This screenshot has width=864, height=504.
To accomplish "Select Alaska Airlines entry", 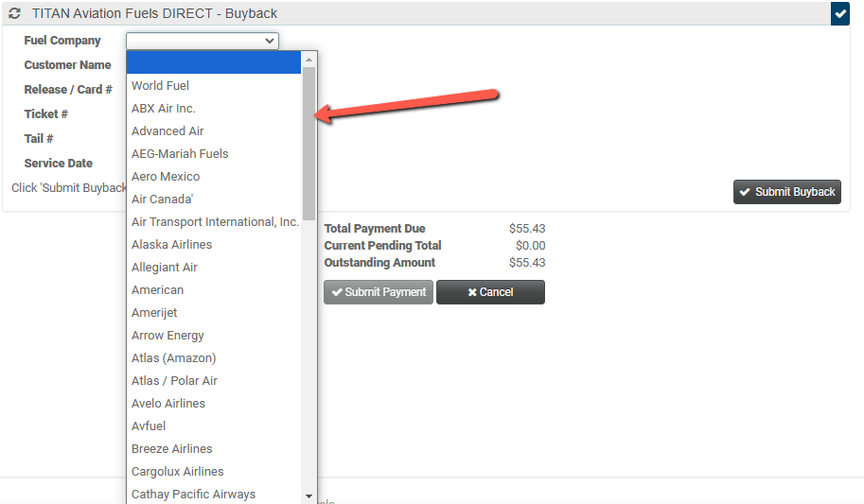I will (x=171, y=245).
